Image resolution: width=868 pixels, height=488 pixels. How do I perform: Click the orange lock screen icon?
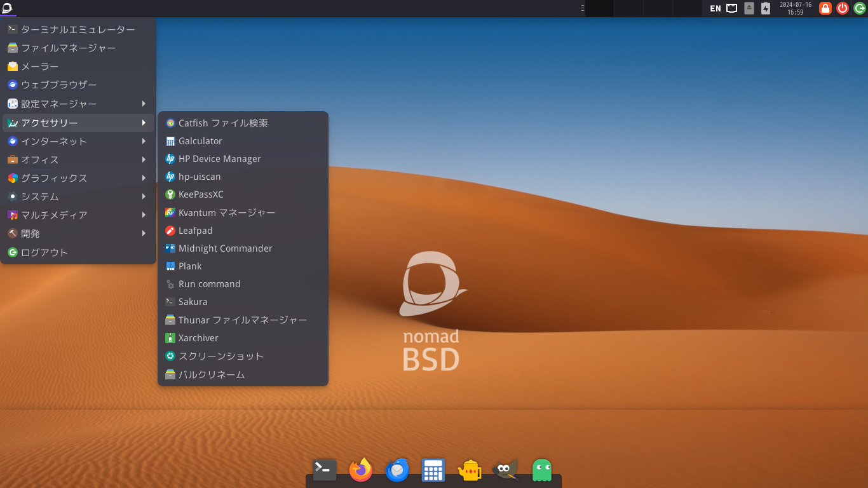[x=825, y=8]
